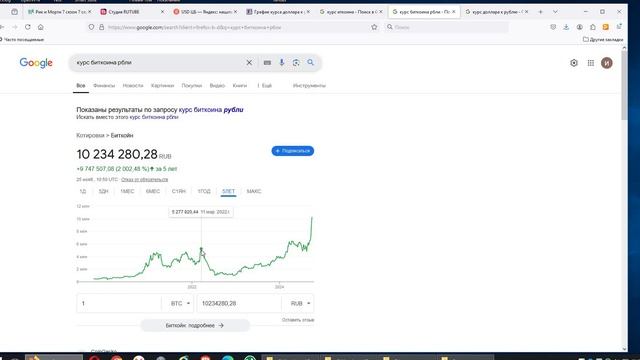List all tabs with chevron
Viewport: 640px width, 360px height.
(555, 12)
